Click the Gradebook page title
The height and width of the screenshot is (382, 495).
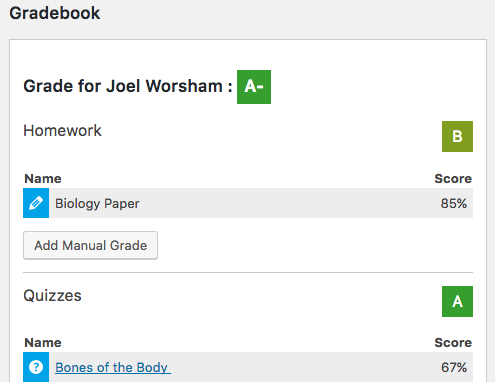click(55, 13)
